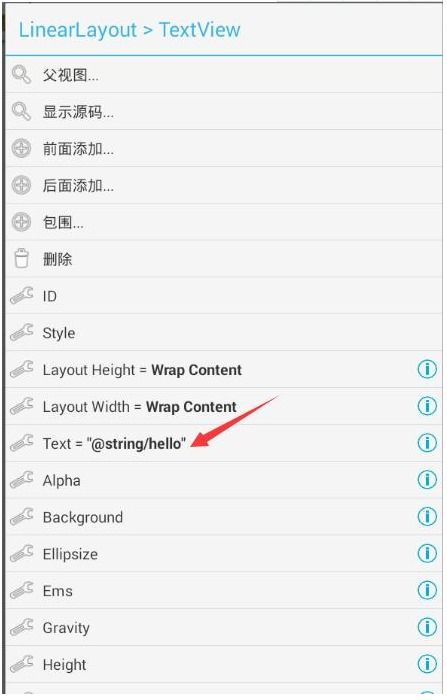Click magnifier icon beside 父视图
The image size is (447, 700).
click(x=21, y=75)
